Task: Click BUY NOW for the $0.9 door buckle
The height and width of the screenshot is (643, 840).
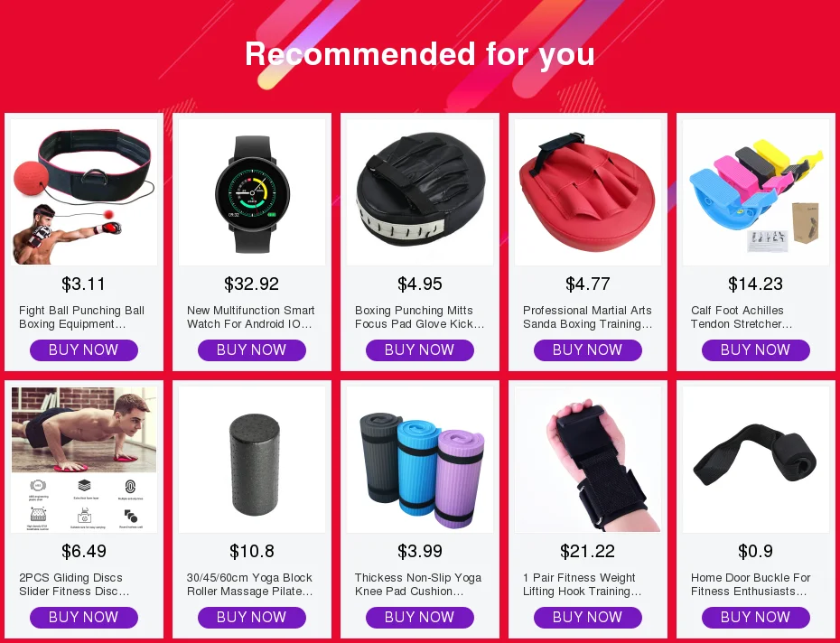Action: click(756, 618)
